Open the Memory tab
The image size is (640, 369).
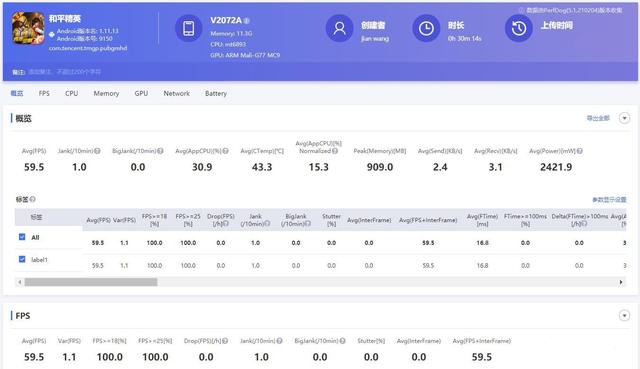pyautogui.click(x=106, y=93)
